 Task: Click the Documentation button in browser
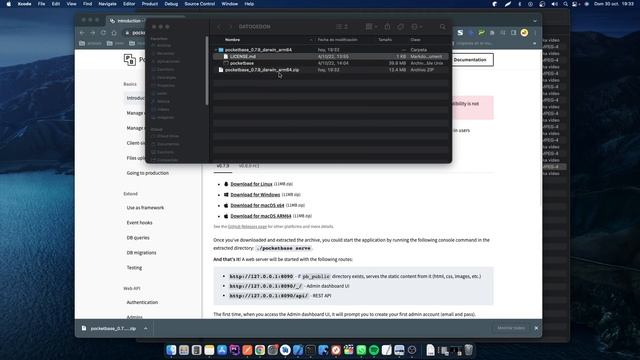coord(470,60)
